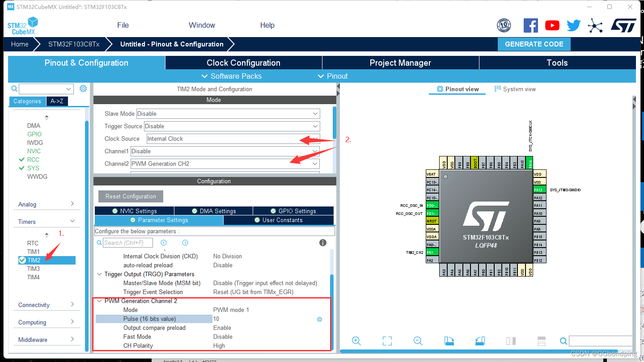Screen dimensions: 644x362
Task: Select the PA13 pin on chip
Action: pos(540,190)
